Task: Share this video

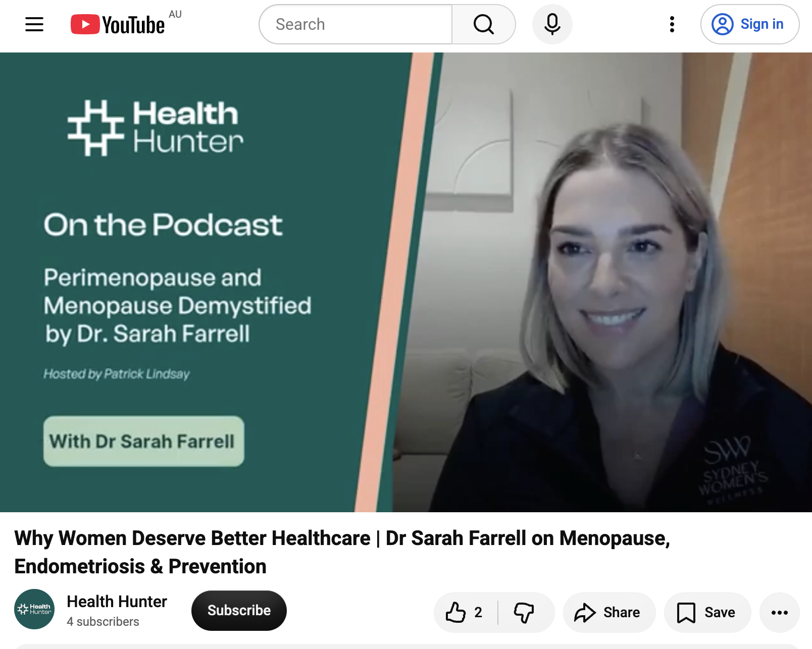Action: coord(609,613)
